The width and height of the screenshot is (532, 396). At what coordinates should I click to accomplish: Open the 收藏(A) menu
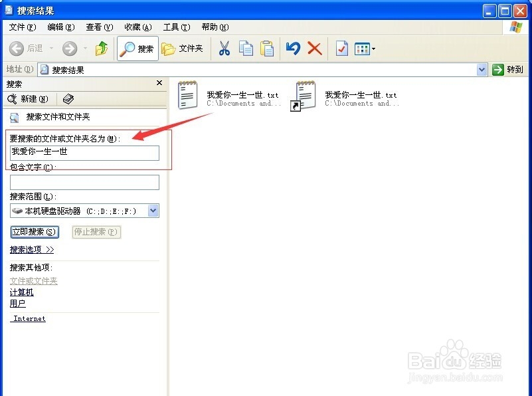(138, 27)
